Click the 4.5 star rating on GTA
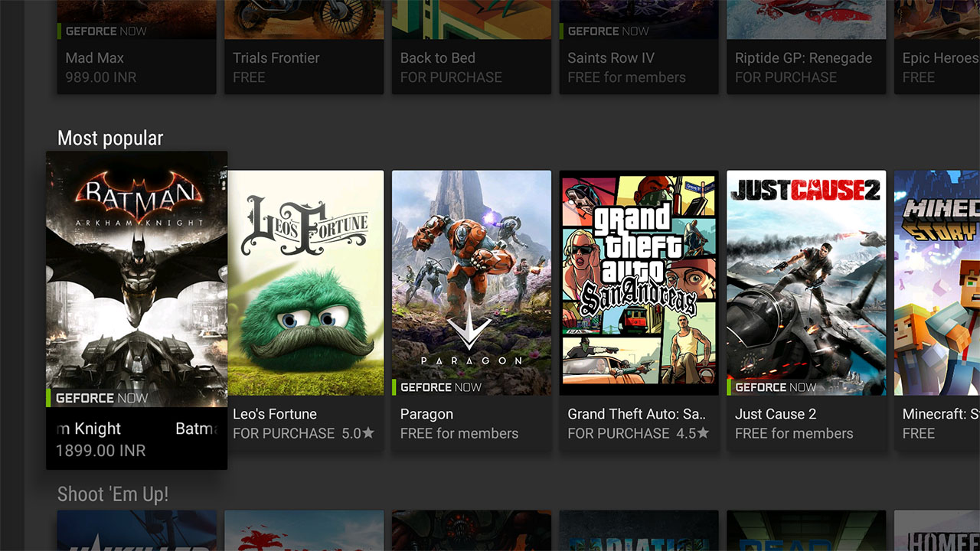 click(x=692, y=433)
